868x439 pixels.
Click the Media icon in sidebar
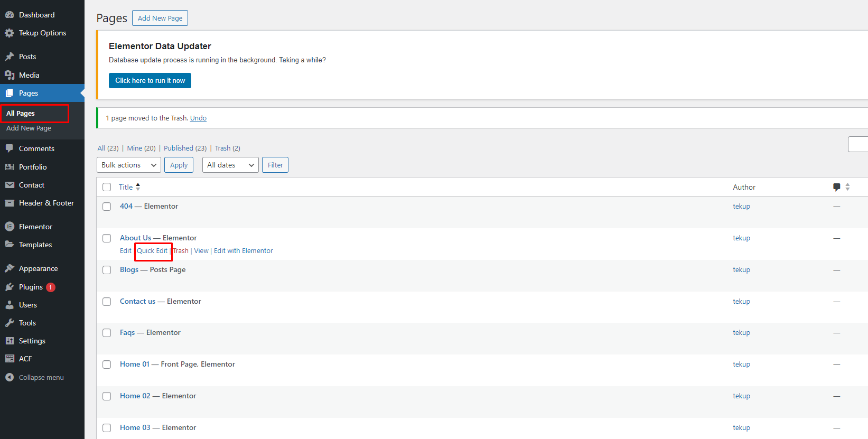click(10, 75)
